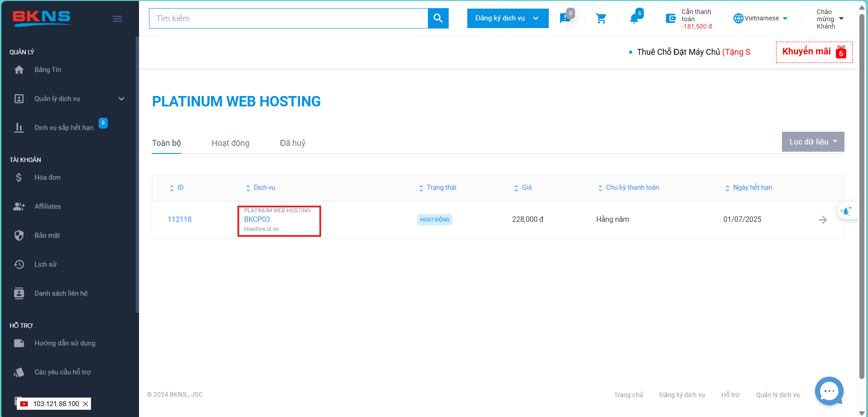Viewport: 868px width, 417px height.
Task: Click the Khuyến mãi promotion button
Action: point(814,52)
